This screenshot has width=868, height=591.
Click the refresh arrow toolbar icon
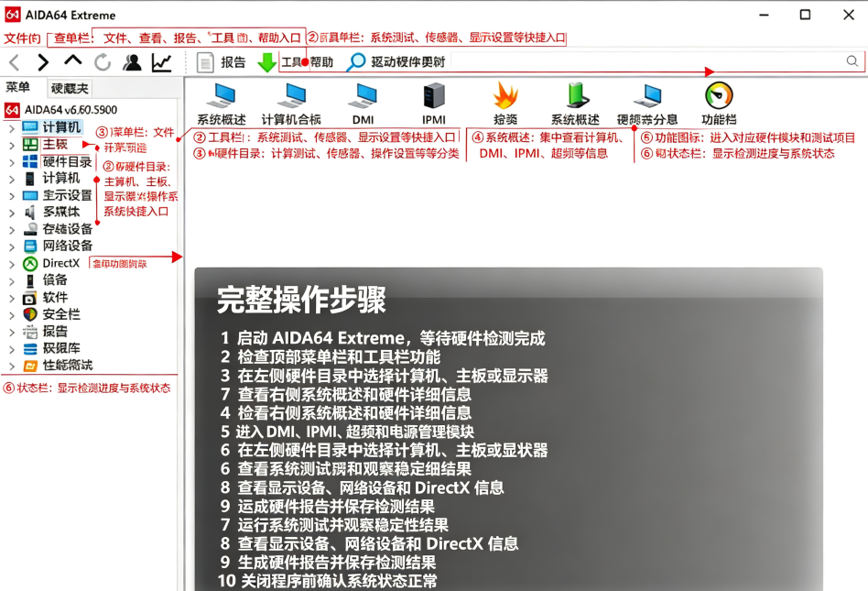[103, 62]
